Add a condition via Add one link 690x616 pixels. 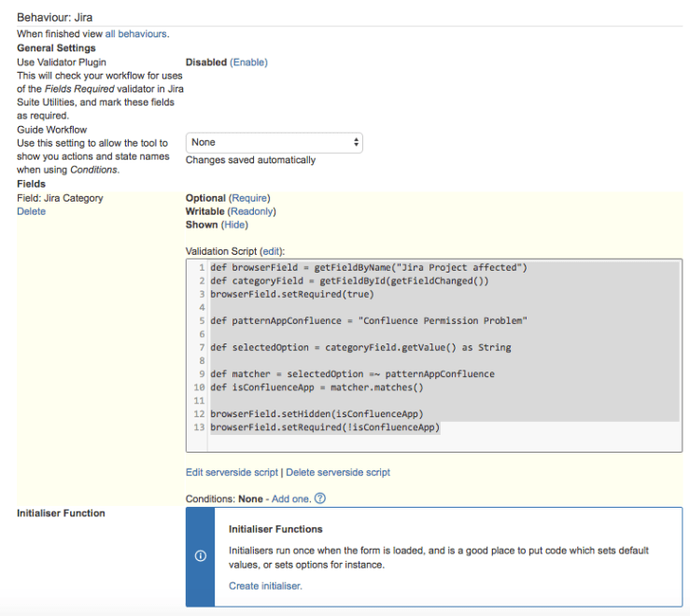[291, 499]
